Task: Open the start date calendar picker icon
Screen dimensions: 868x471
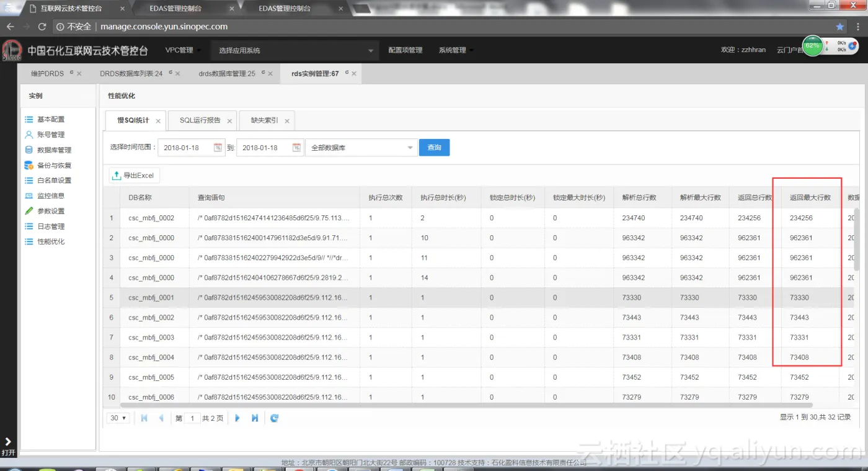Action: pos(218,148)
